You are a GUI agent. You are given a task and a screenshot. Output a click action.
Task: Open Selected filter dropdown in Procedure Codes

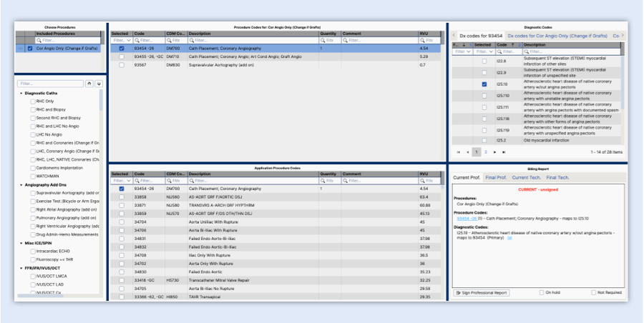[128, 41]
